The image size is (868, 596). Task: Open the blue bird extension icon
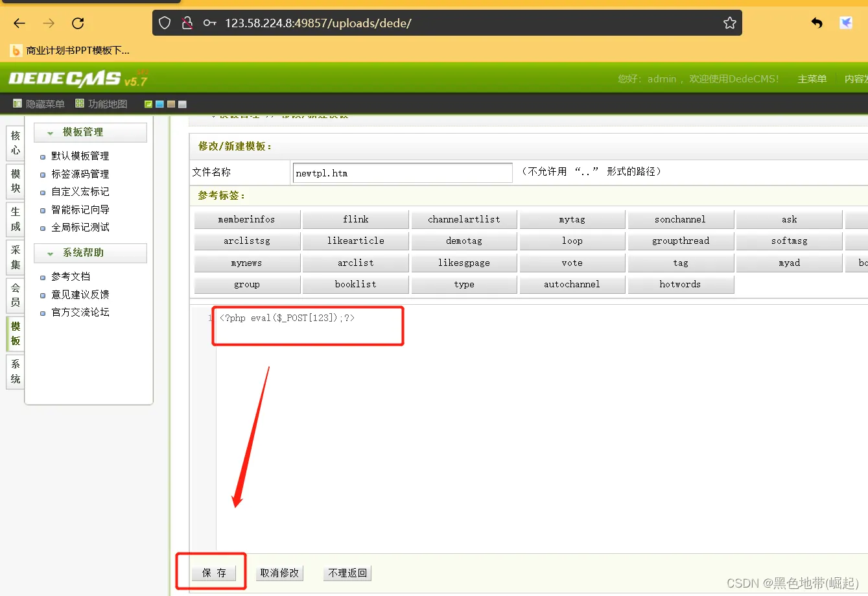(846, 23)
